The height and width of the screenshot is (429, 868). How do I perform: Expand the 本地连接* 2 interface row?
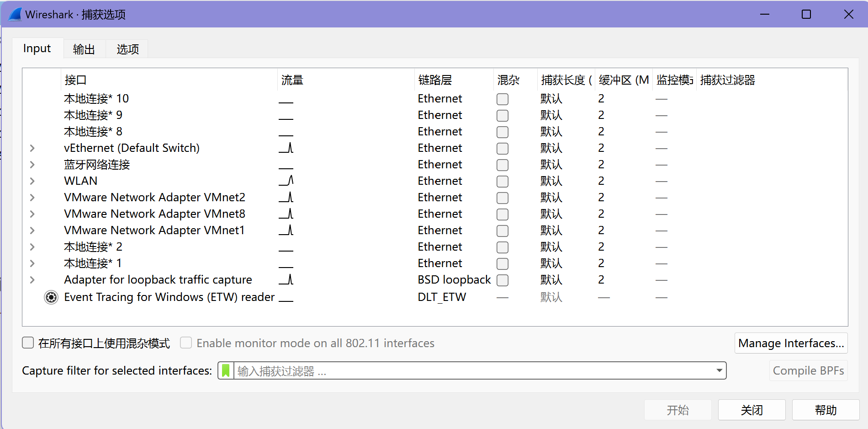[x=32, y=247]
